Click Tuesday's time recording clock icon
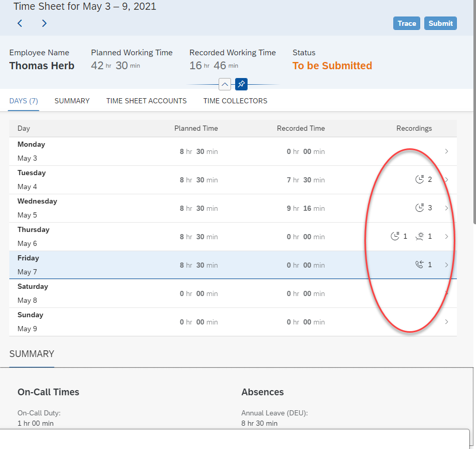This screenshot has width=476, height=449. 420,179
